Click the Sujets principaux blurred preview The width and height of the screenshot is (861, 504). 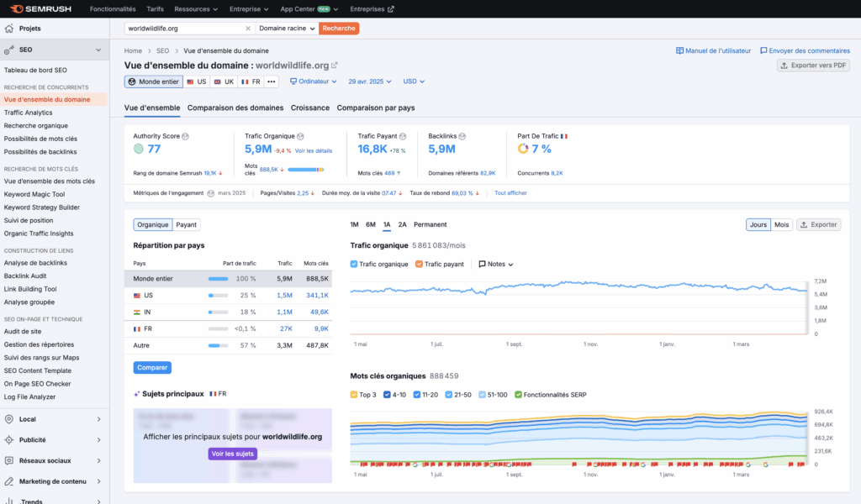(233, 446)
